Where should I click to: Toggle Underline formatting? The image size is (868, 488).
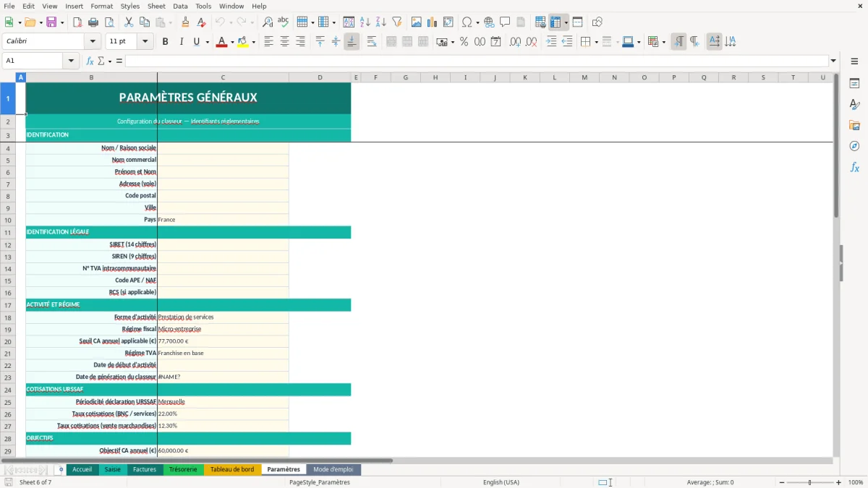point(196,42)
